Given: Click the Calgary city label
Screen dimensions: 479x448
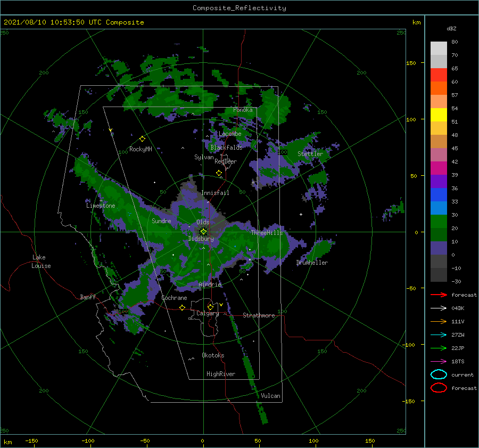Looking at the screenshot, I should coord(208,313).
